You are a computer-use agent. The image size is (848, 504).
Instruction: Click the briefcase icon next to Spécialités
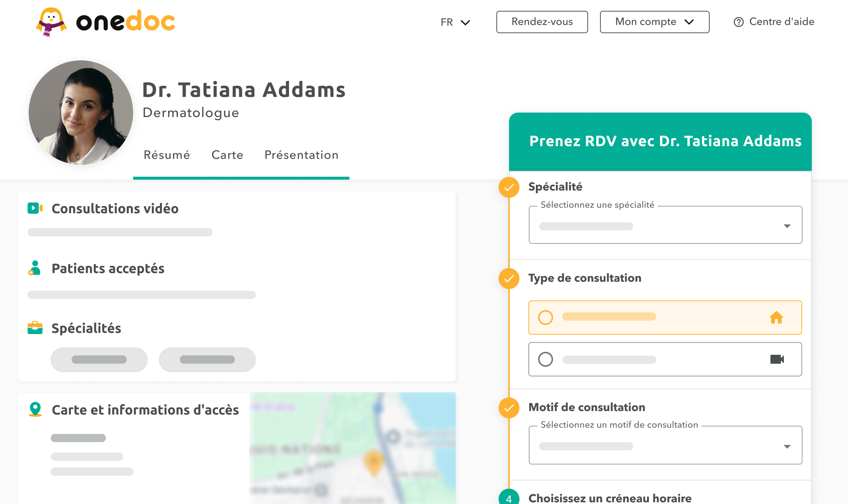[35, 328]
